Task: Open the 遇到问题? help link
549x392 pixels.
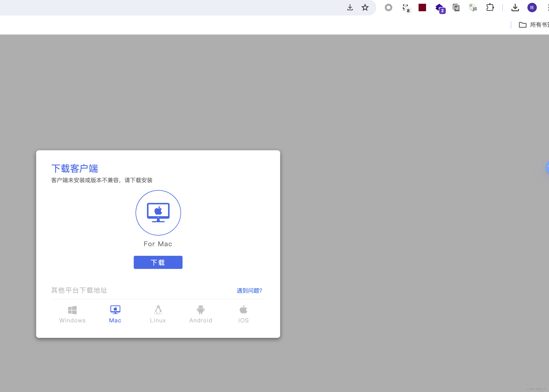Action: [249, 290]
